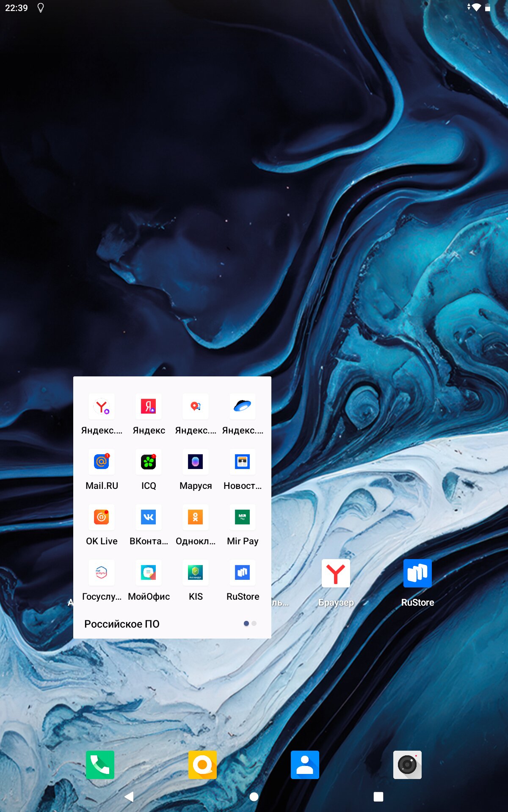Open RuStore inside the Российское ПО folder
Viewport: 508px width, 812px height.
(243, 573)
